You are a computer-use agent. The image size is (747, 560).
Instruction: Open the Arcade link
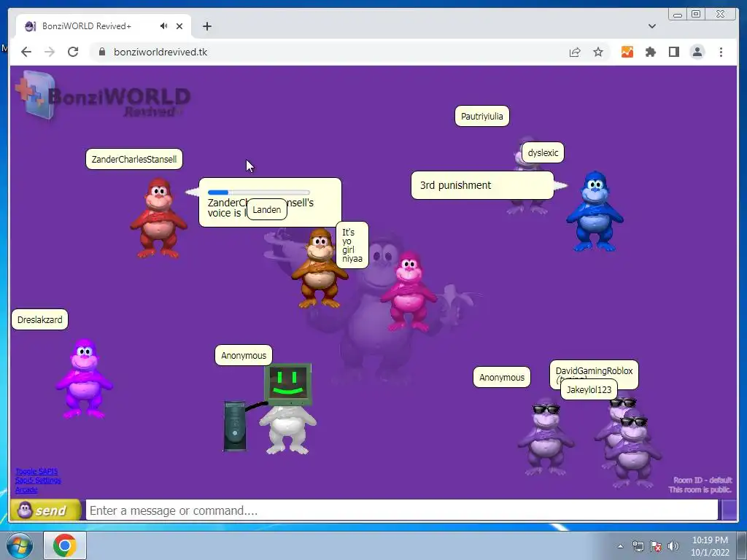pyautogui.click(x=26, y=489)
